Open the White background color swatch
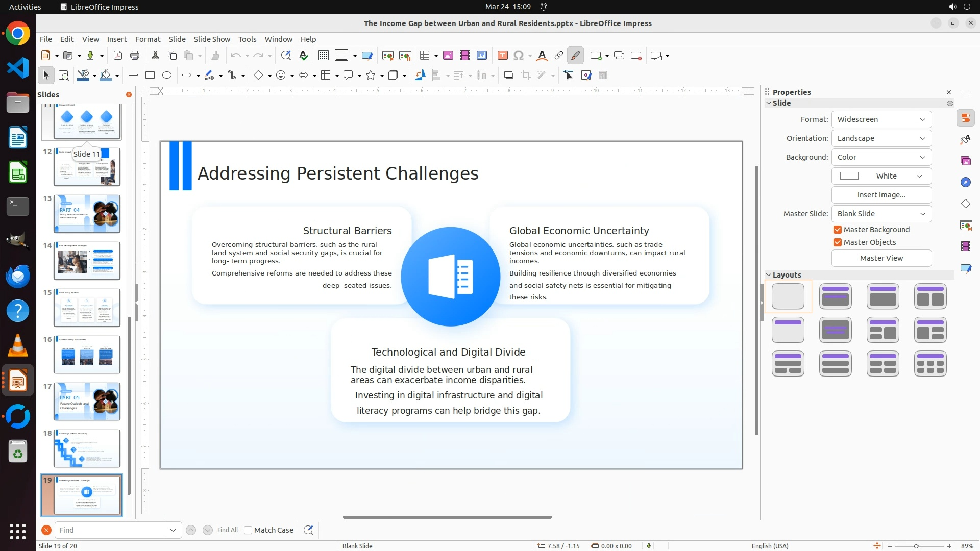This screenshot has height=551, width=980. pos(881,176)
